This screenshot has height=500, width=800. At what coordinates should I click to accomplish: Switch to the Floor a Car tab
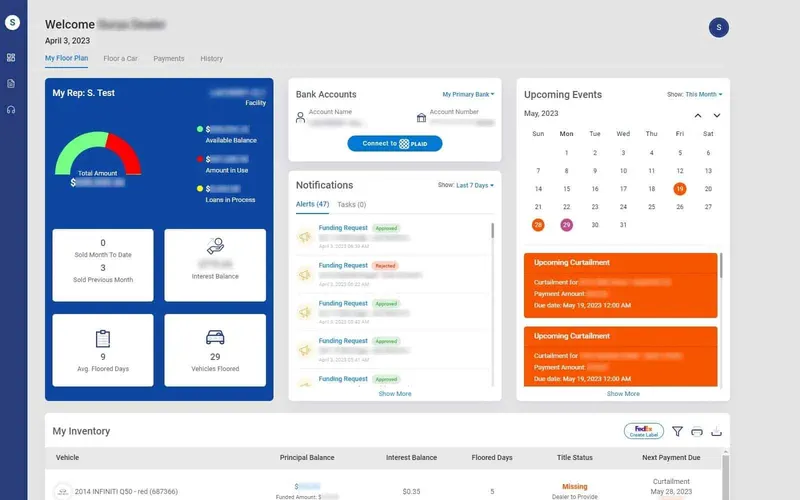coord(120,59)
